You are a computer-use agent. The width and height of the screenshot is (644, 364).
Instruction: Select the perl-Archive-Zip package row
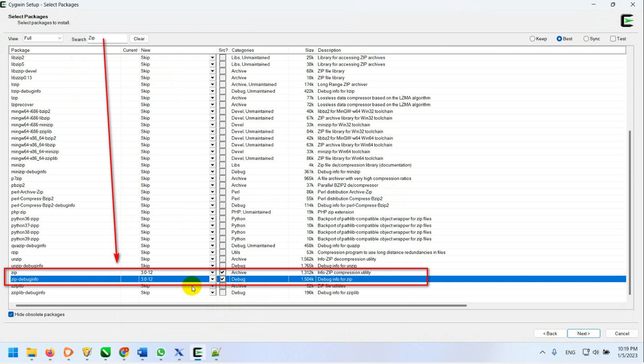[x=318, y=192]
